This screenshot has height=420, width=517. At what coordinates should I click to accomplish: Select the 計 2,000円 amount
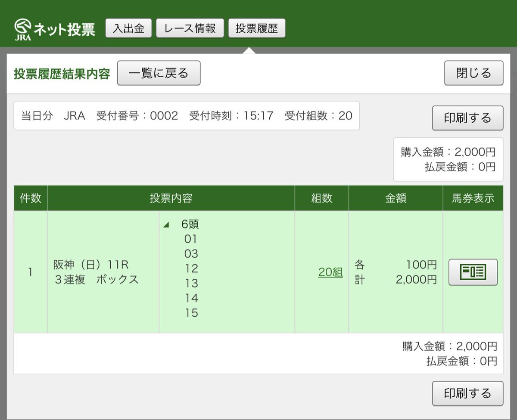pos(396,280)
